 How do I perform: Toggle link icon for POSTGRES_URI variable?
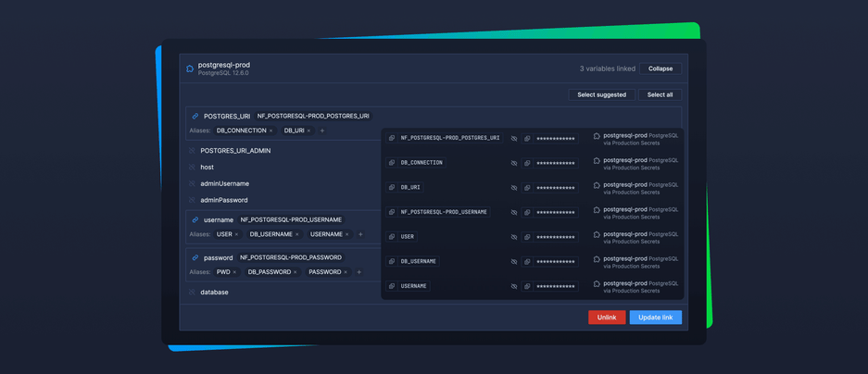pos(195,117)
